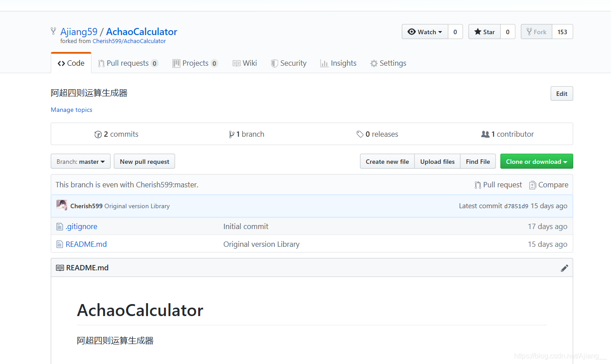Open the forks count 153

563,32
